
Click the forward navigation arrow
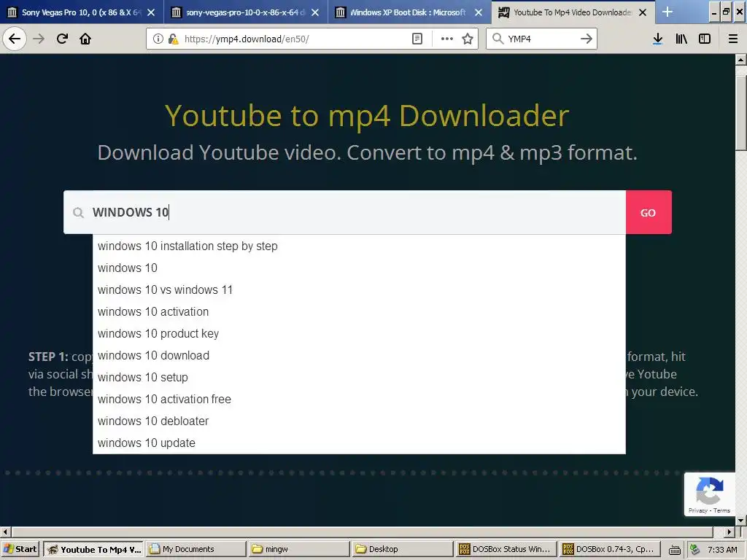(39, 39)
